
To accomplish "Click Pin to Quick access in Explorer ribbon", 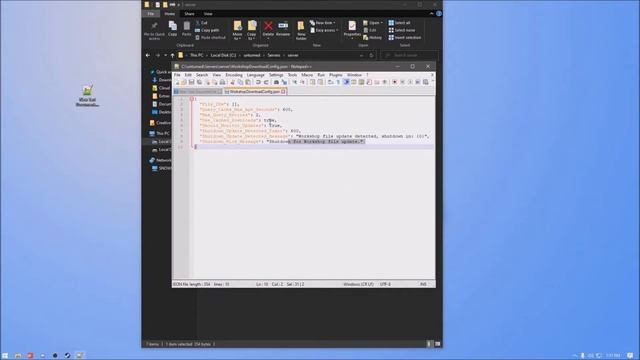I will click(x=154, y=31).
